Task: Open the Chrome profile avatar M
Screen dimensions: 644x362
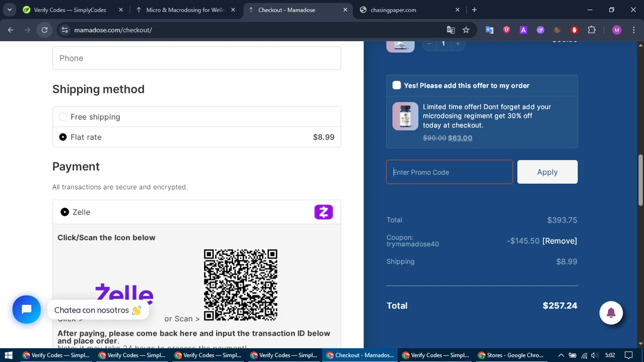Action: [617, 30]
